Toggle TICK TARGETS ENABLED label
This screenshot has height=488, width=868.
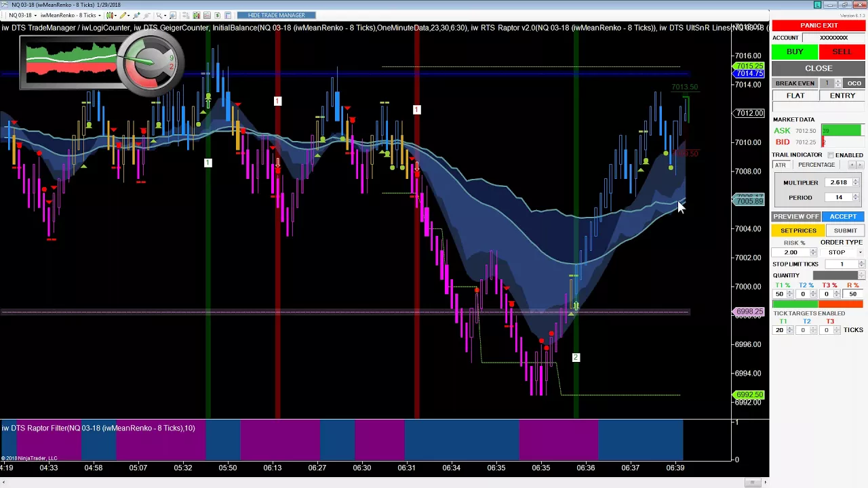[x=809, y=313]
